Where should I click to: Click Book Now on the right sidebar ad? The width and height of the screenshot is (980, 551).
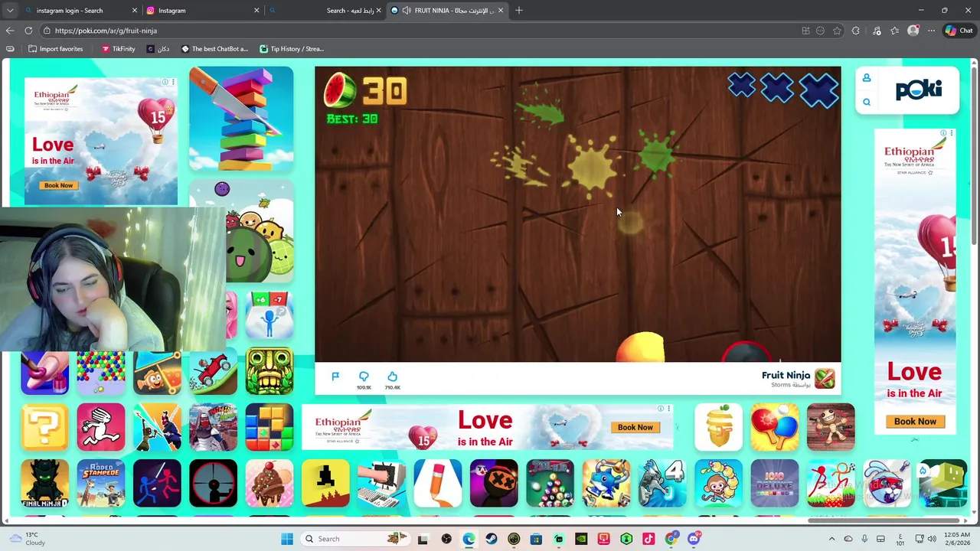[915, 421]
